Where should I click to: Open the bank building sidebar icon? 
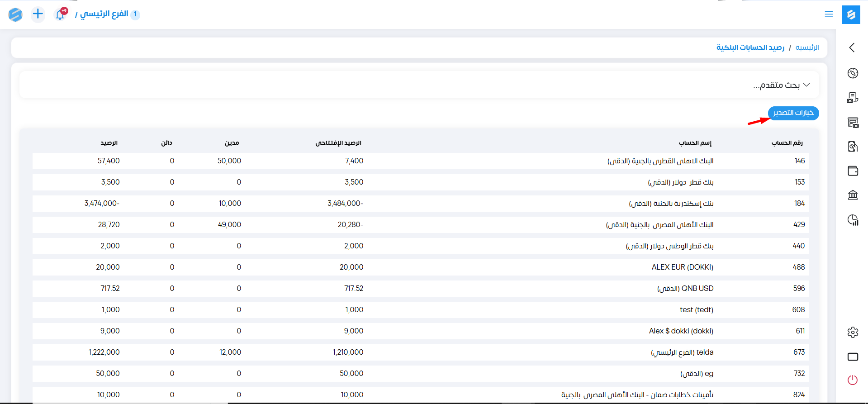click(x=853, y=195)
